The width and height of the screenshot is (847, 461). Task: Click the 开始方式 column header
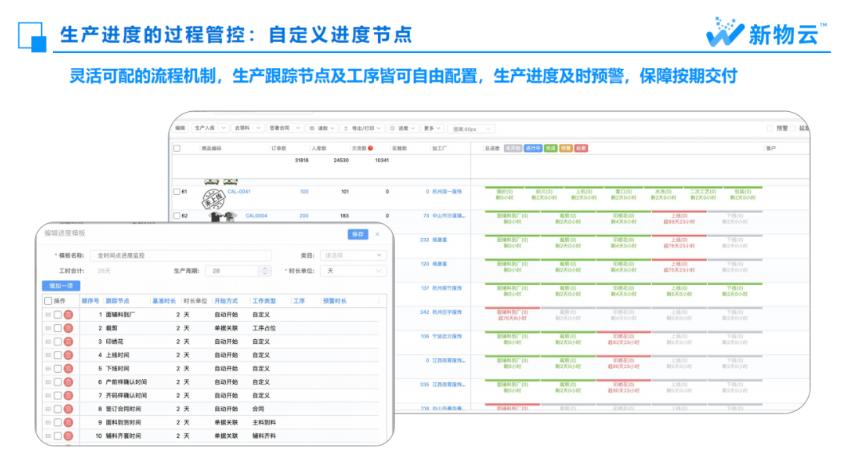coord(226,301)
